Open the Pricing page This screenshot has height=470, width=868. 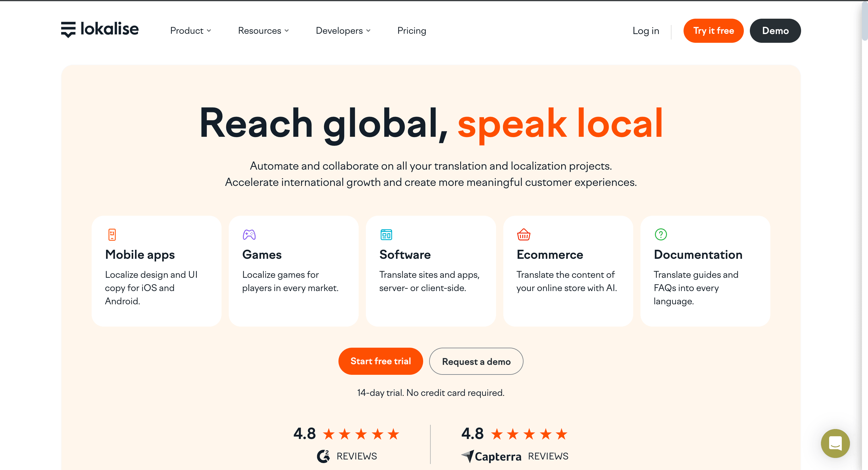click(x=412, y=31)
